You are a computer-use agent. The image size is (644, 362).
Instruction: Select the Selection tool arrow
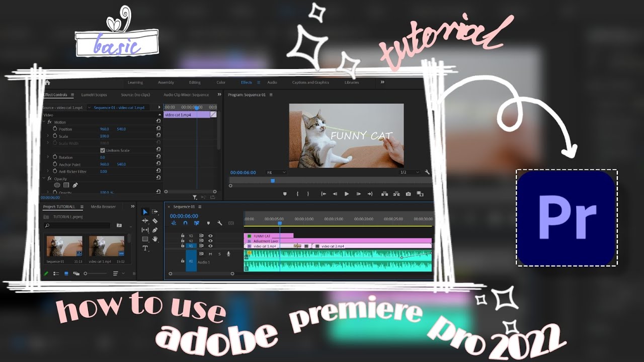coord(145,212)
